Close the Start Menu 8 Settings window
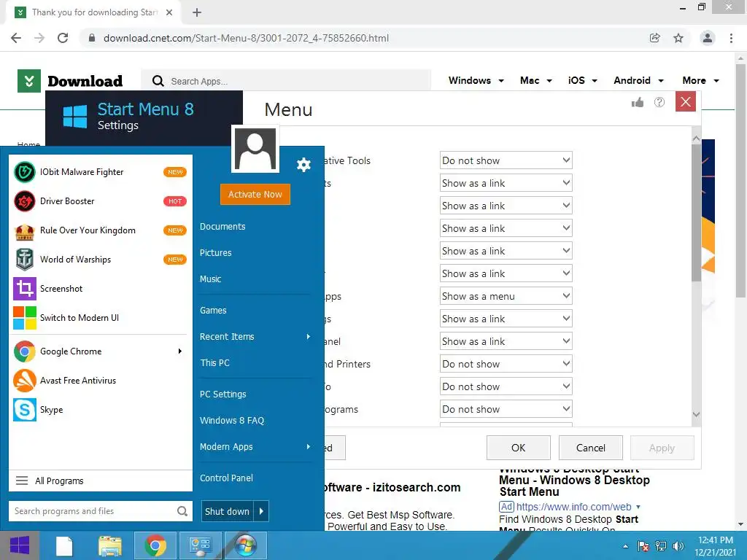The image size is (747, 560). pyautogui.click(x=686, y=101)
